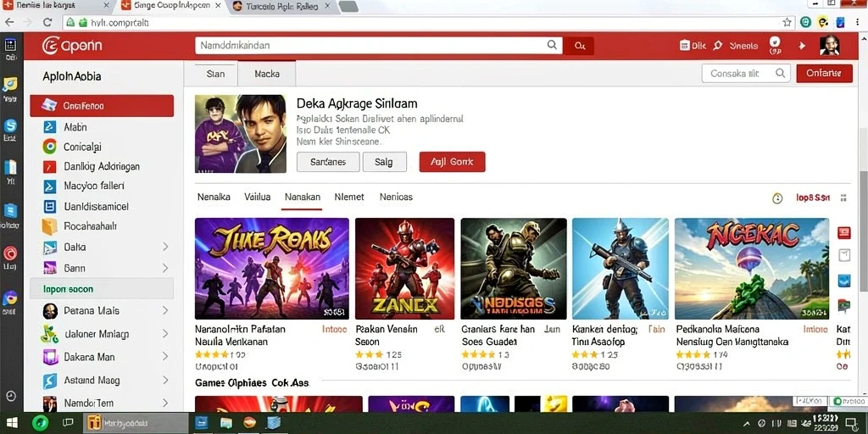The image size is (868, 434).
Task: Click the Deka Agkrage Sinloam featured image
Action: point(240,134)
